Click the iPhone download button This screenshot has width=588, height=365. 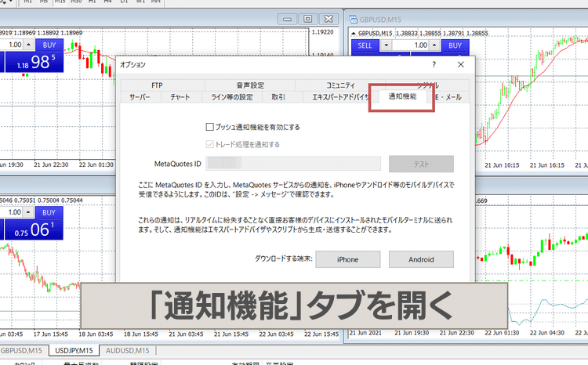coord(347,259)
